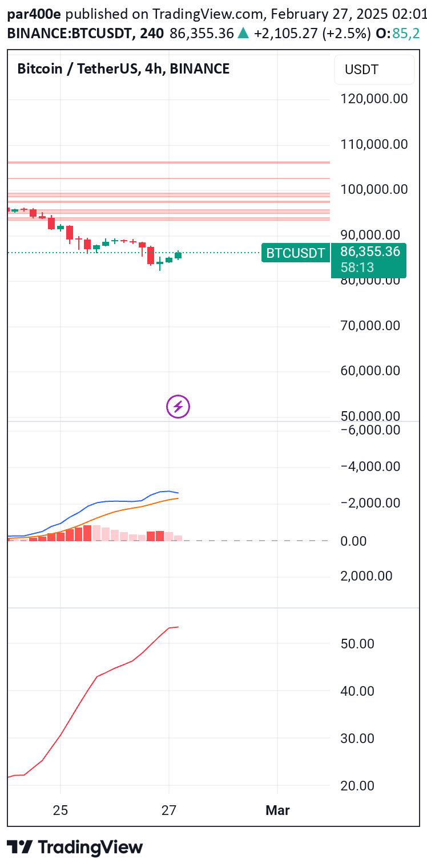Click the BTCUSDT price label tag
427x868 pixels.
click(296, 253)
